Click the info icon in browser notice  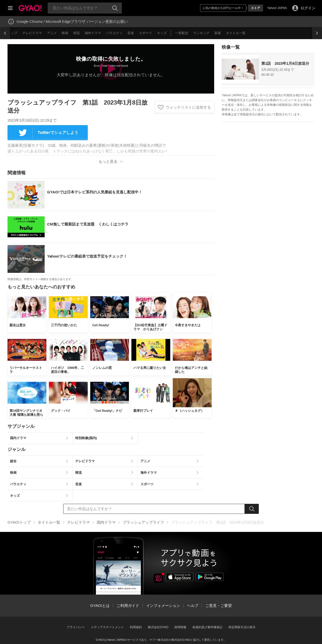pyautogui.click(x=11, y=22)
